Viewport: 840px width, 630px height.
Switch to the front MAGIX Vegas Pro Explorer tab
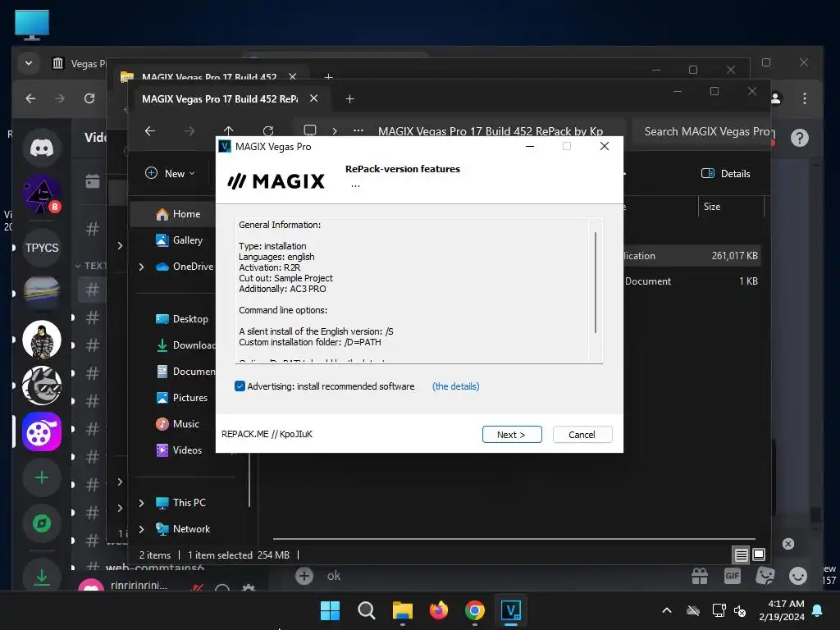220,98
